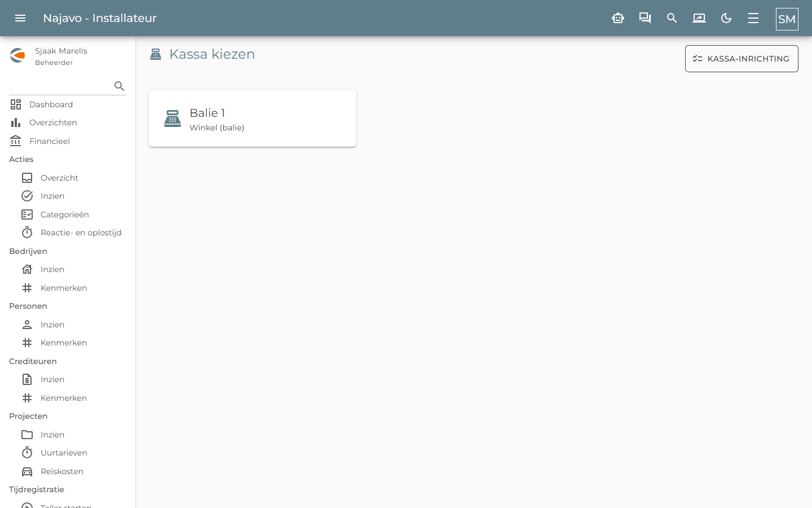The height and width of the screenshot is (508, 812).
Task: Open the hamburger navigation menu
Action: [20, 18]
